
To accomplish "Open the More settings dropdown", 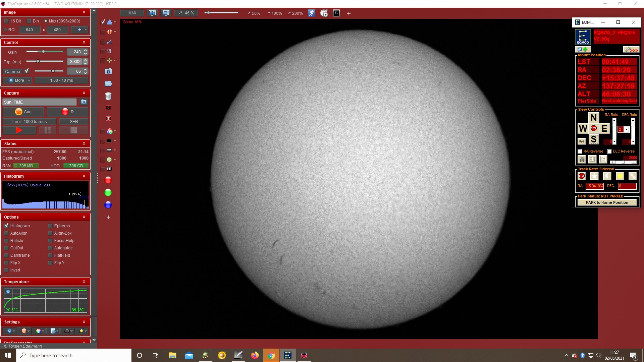I will coord(17,80).
